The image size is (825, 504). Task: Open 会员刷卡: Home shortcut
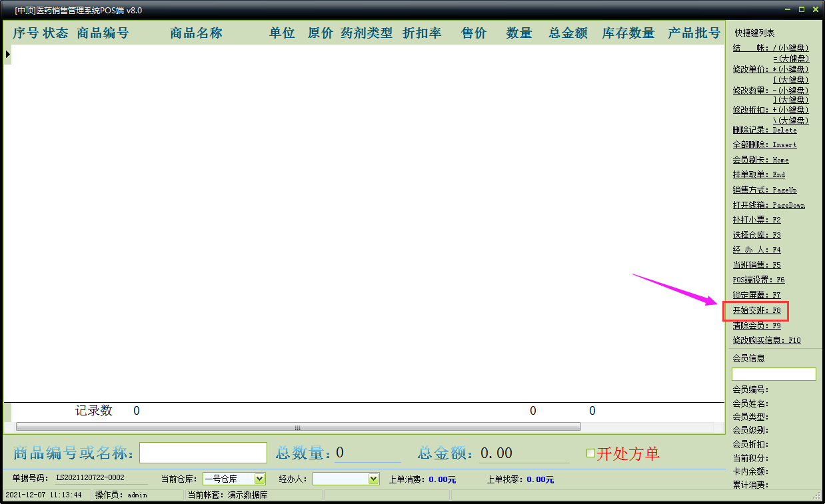tap(760, 160)
